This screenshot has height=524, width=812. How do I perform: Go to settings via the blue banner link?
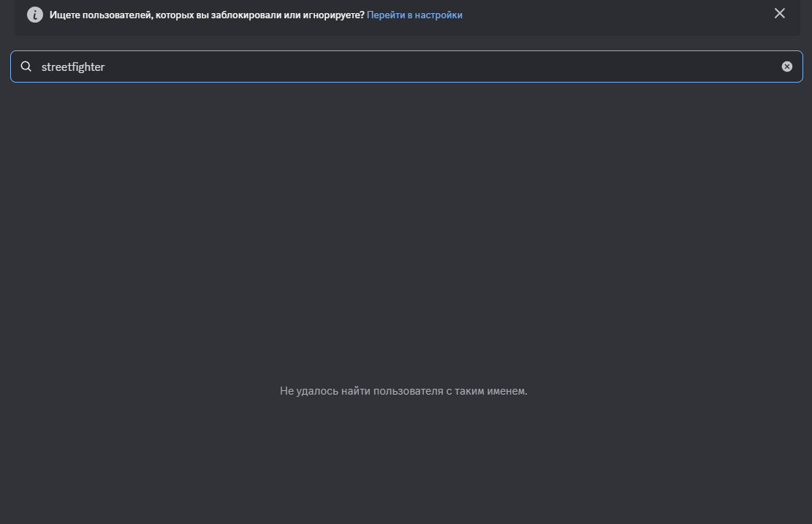414,15
